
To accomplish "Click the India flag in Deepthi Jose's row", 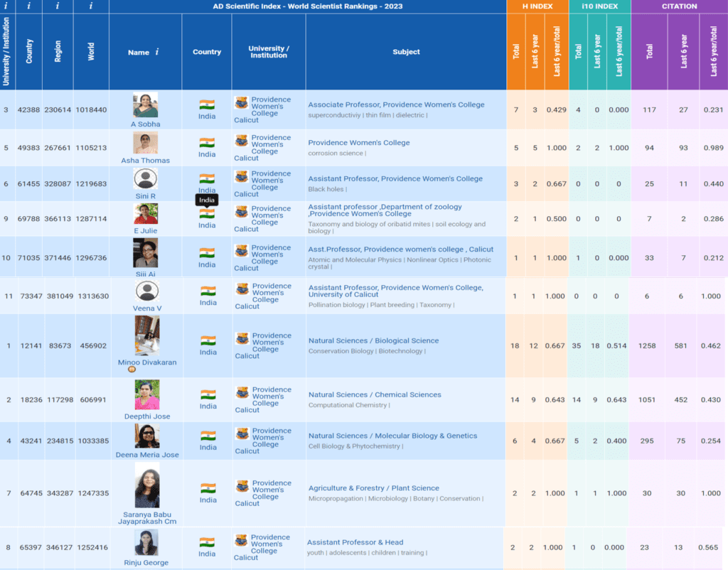I will tap(208, 394).
